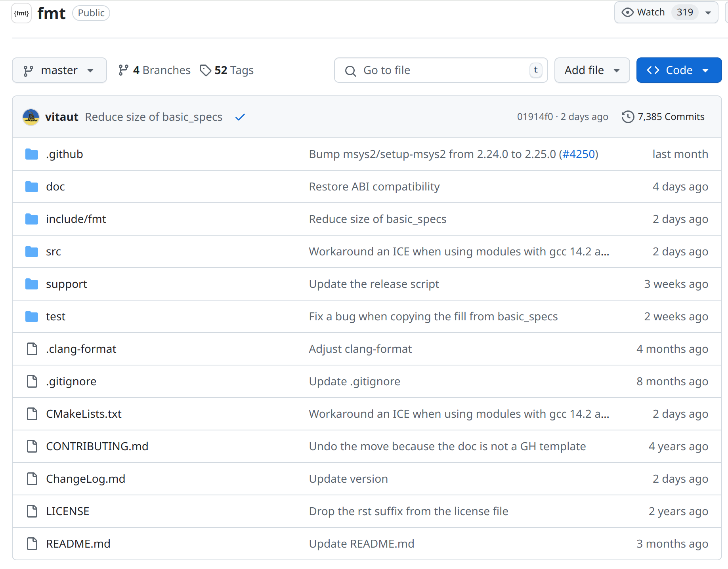Image resolution: width=728 pixels, height=569 pixels.
Task: Open Fix a bug when copying the fill commit
Action: coord(433,317)
